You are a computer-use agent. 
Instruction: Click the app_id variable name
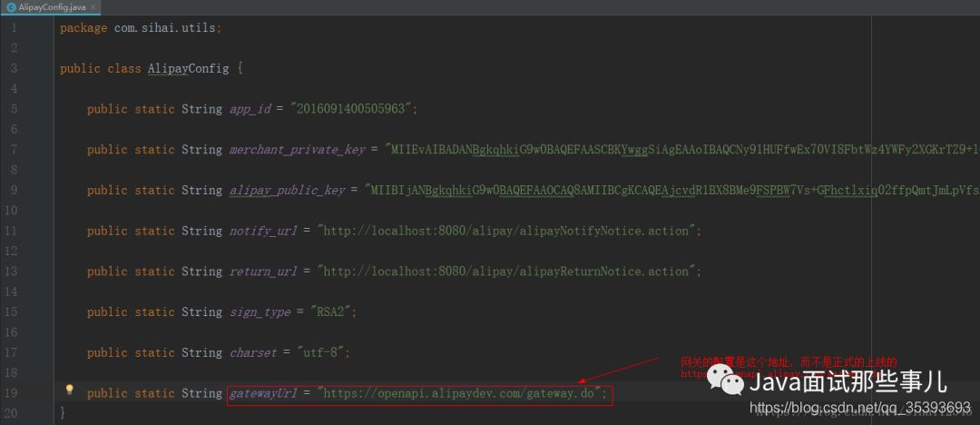(x=250, y=110)
